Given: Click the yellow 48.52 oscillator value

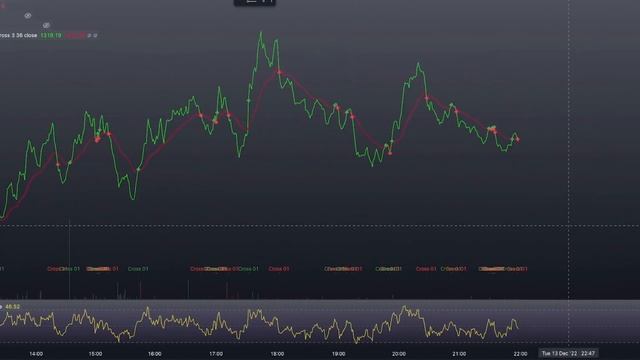Looking at the screenshot, I should click(x=13, y=307).
